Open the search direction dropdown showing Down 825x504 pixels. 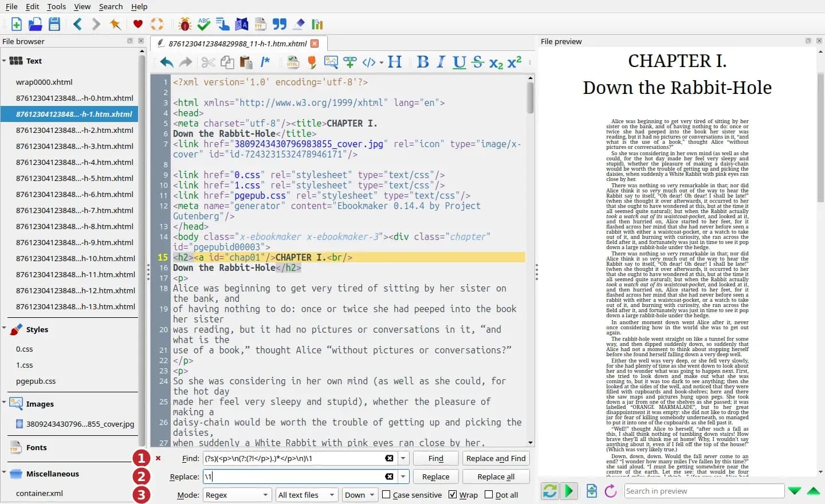[359, 495]
